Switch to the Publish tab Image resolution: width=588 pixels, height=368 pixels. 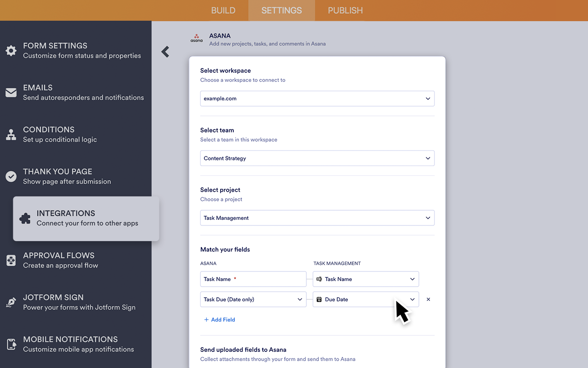click(345, 11)
